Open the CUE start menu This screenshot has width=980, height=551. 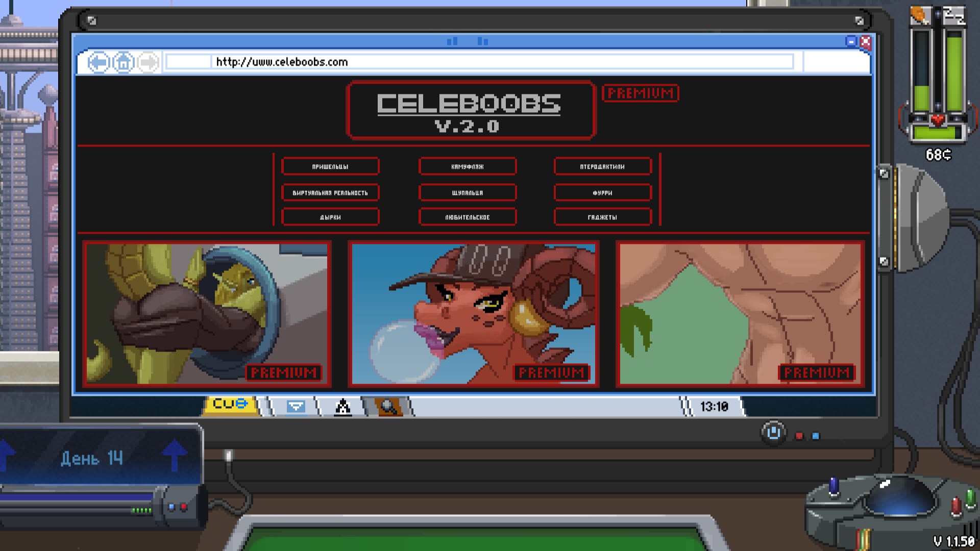click(230, 405)
